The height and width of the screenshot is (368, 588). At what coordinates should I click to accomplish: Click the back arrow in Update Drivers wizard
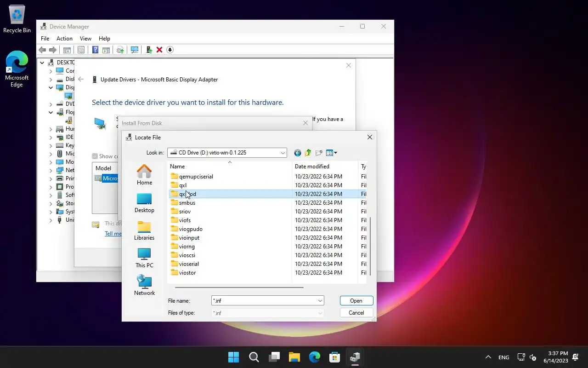(x=81, y=79)
